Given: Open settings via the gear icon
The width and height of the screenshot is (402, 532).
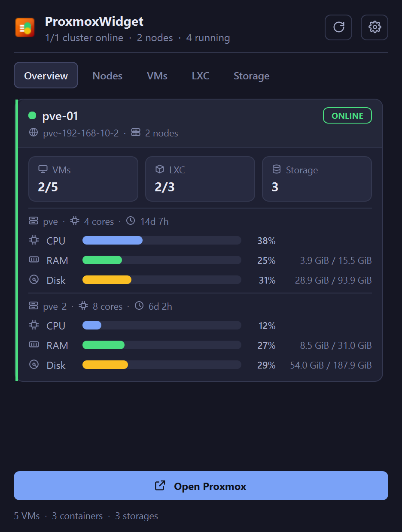Looking at the screenshot, I should (375, 27).
